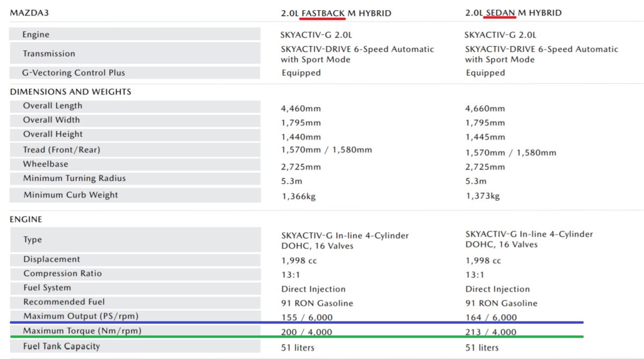Click the Fuel System row label
This screenshot has width=644, height=359.
[x=47, y=288]
